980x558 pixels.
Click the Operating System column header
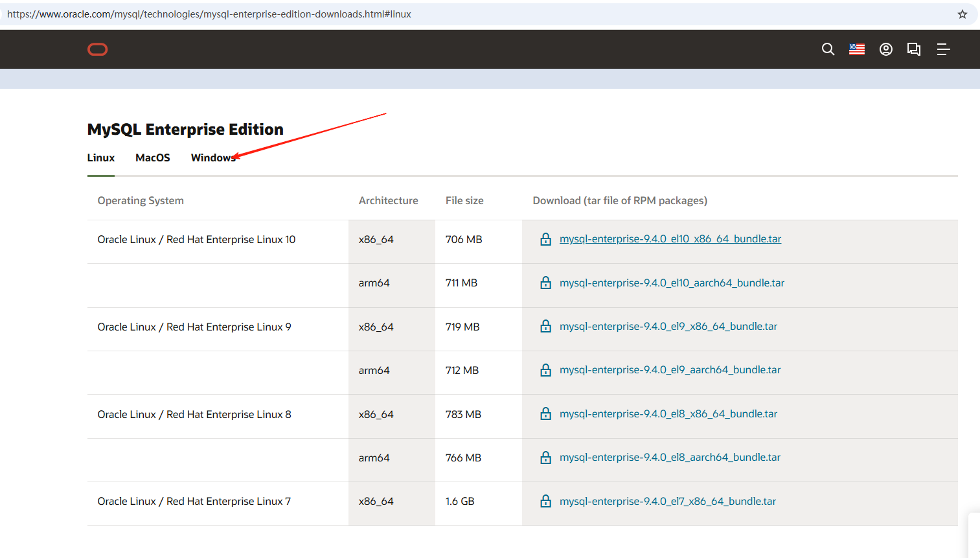[141, 201]
